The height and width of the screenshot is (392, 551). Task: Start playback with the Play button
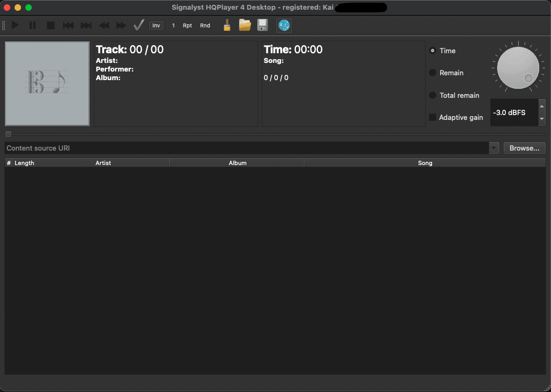click(x=15, y=25)
